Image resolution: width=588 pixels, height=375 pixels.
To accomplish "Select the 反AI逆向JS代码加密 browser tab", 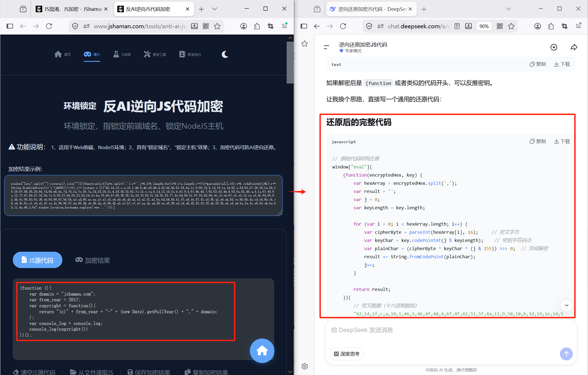I will tap(154, 9).
